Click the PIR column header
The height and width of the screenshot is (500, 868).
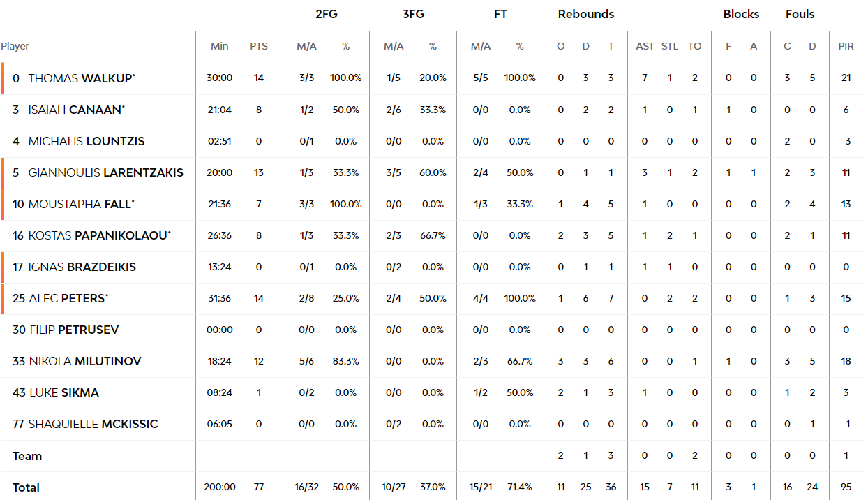846,46
